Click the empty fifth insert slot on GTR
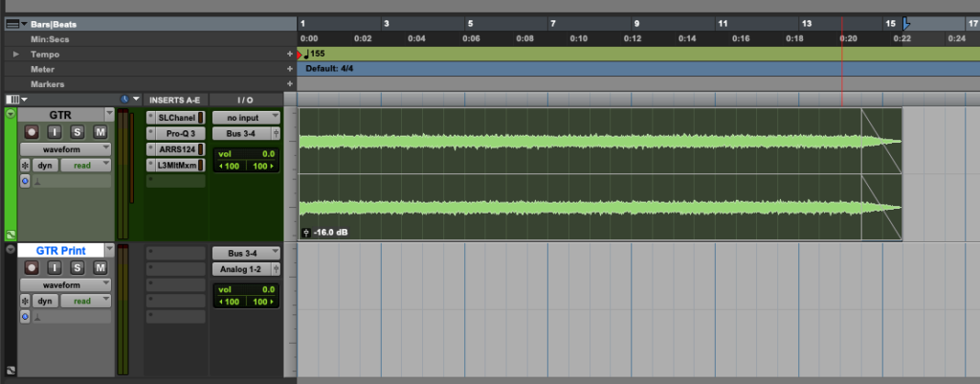Screen dimensions: 980x384 tap(176, 181)
